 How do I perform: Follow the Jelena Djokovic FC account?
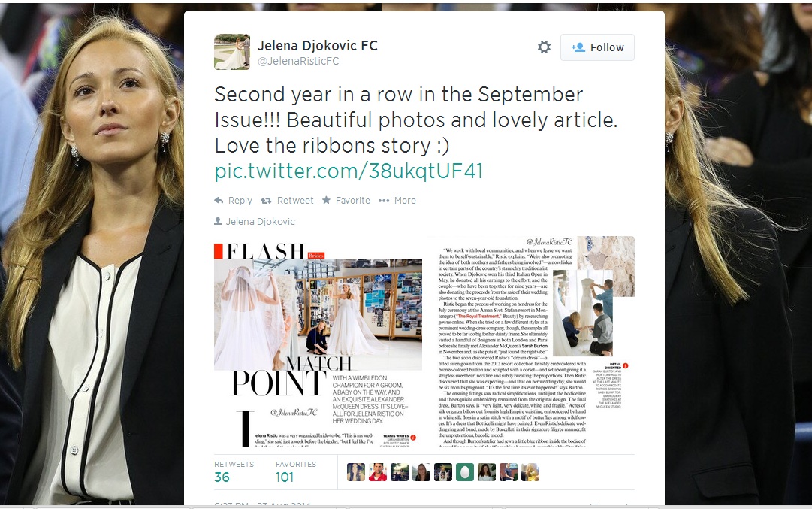pyautogui.click(x=597, y=47)
